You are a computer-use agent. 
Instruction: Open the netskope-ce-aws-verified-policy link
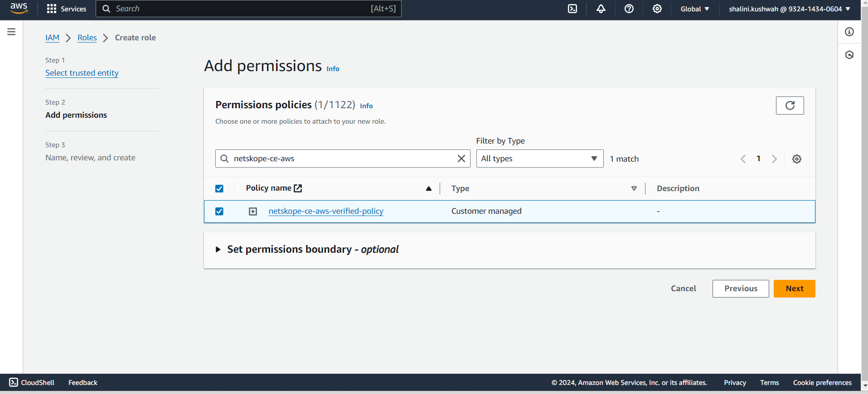click(326, 211)
